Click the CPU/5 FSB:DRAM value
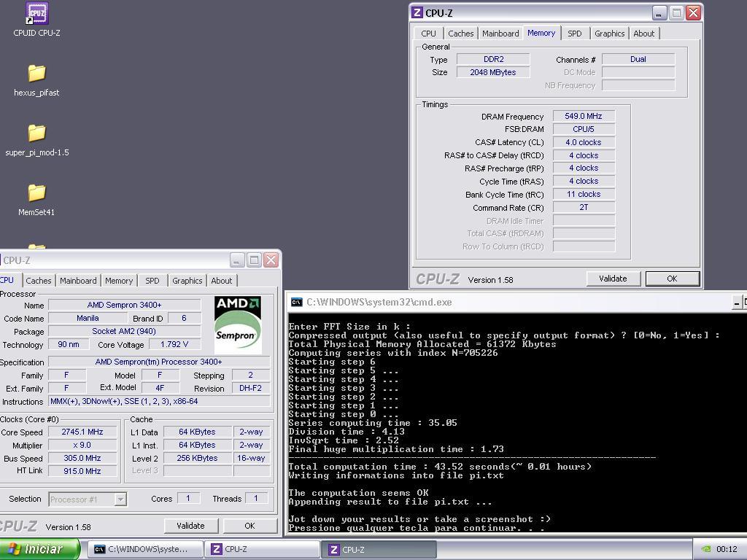This screenshot has height=560, width=747. (x=584, y=129)
